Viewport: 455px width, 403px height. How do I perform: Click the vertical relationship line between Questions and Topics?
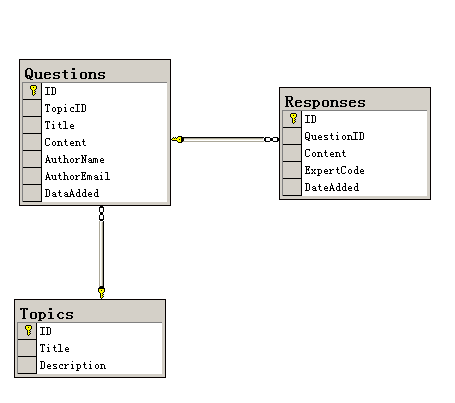tap(101, 253)
